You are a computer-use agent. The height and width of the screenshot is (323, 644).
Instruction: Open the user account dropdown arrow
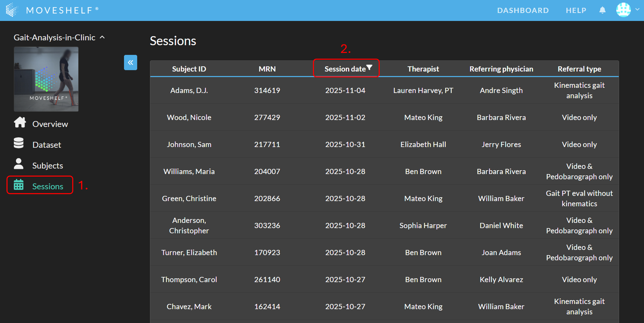[x=637, y=9]
